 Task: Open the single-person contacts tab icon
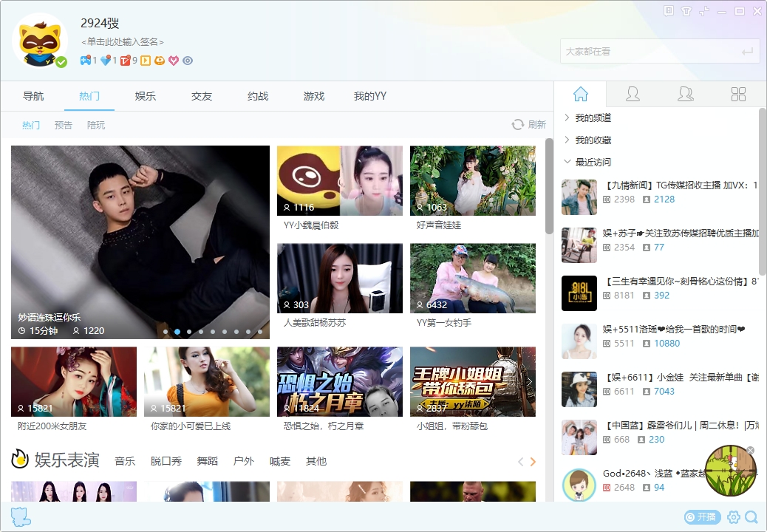(633, 94)
